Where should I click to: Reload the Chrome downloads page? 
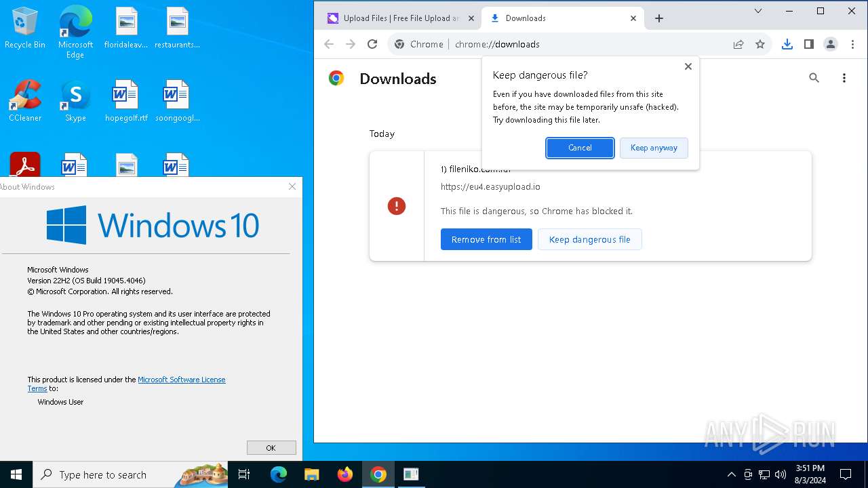[372, 44]
